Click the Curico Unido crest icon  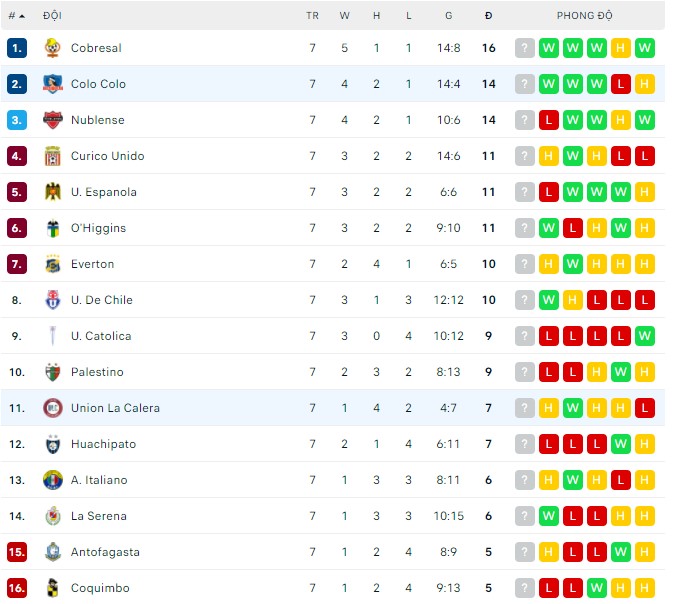[x=53, y=156]
